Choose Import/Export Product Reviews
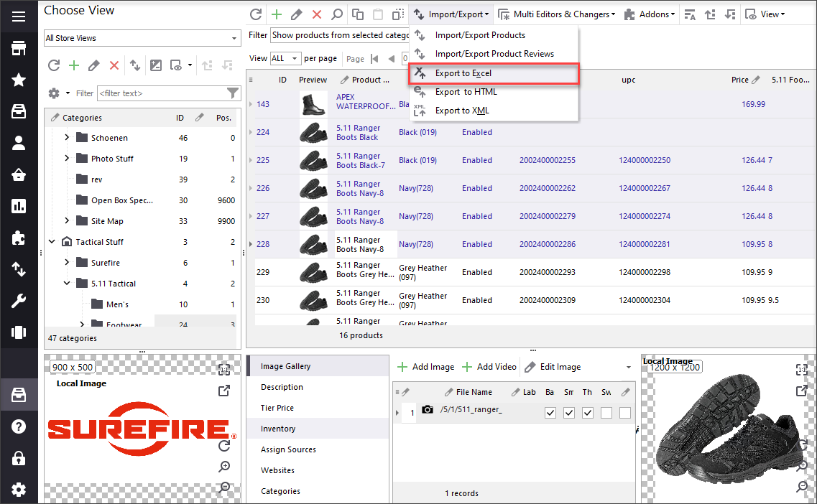Screen dimensions: 817x504 (494, 54)
